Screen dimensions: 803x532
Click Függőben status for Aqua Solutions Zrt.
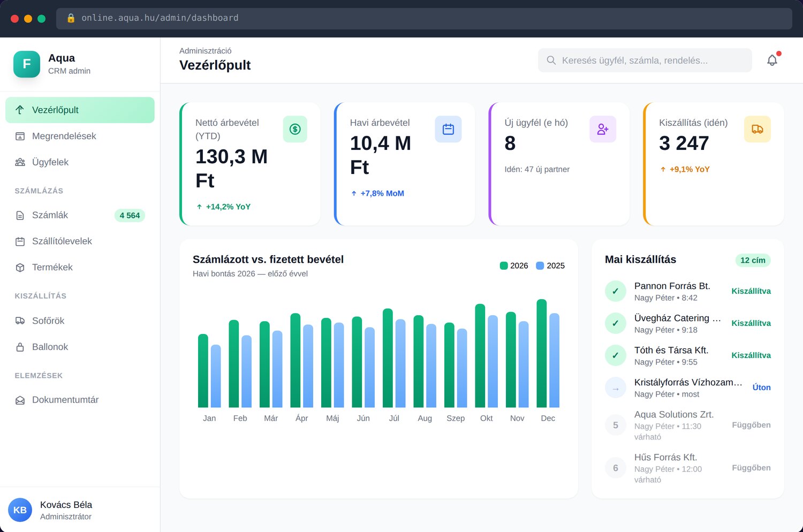pos(751,425)
